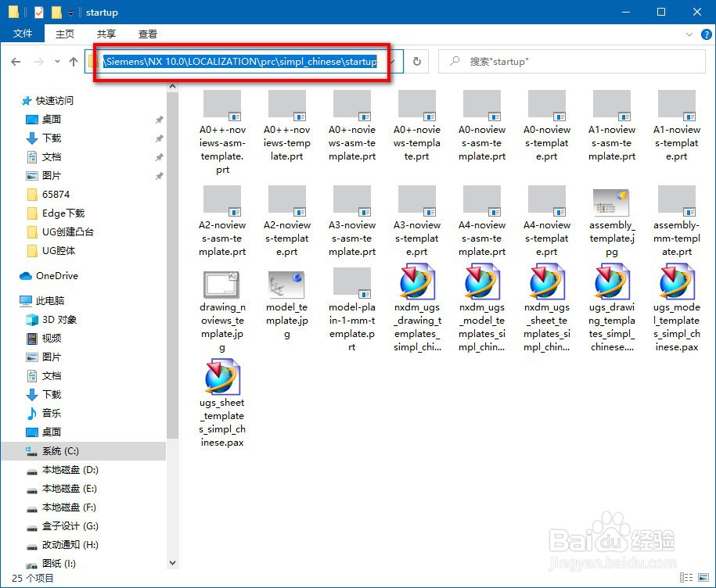Select the assembly-mm-template.prt file
Image resolution: width=716 pixels, height=588 pixels.
[x=676, y=221]
